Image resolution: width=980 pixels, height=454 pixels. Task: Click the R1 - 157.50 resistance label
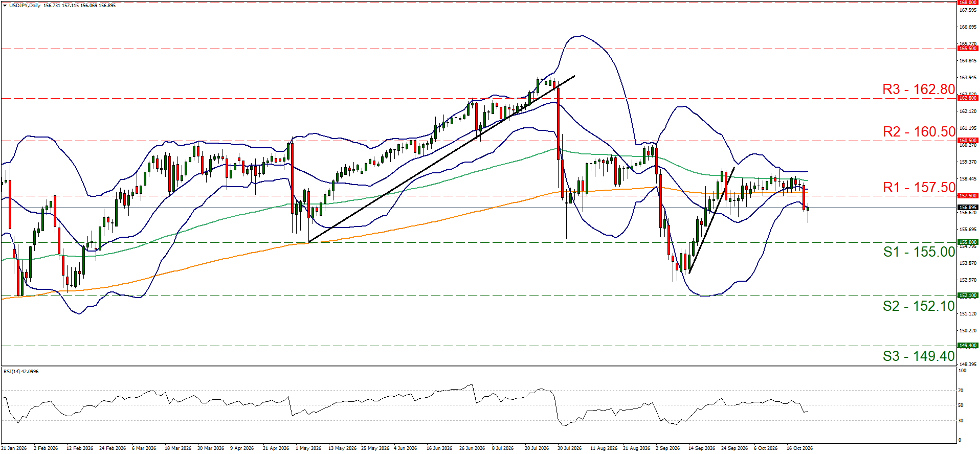(919, 187)
